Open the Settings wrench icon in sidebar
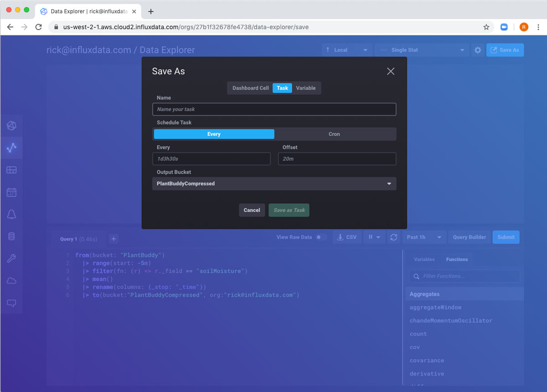This screenshot has height=392, width=547. click(x=12, y=259)
